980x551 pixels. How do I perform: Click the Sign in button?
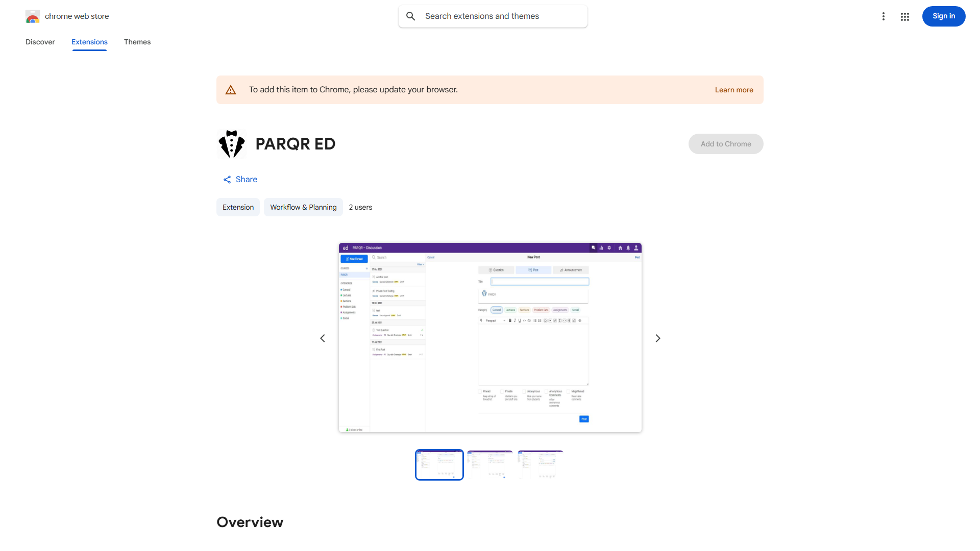coord(943,16)
